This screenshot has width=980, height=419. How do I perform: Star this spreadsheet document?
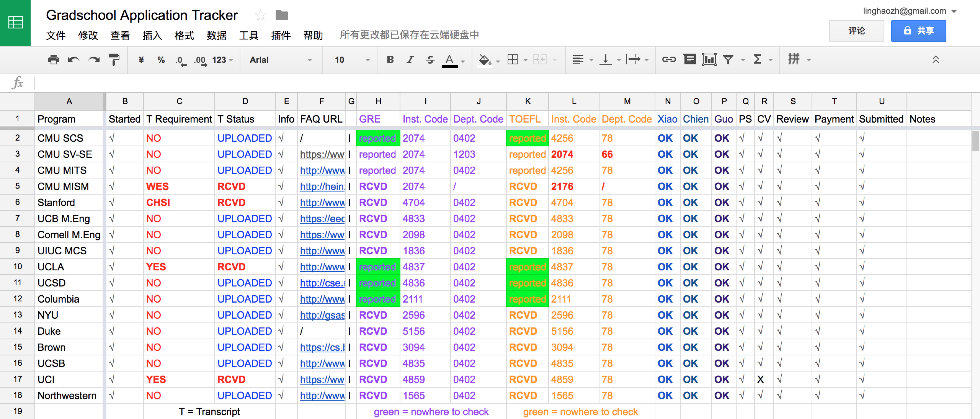tap(260, 15)
